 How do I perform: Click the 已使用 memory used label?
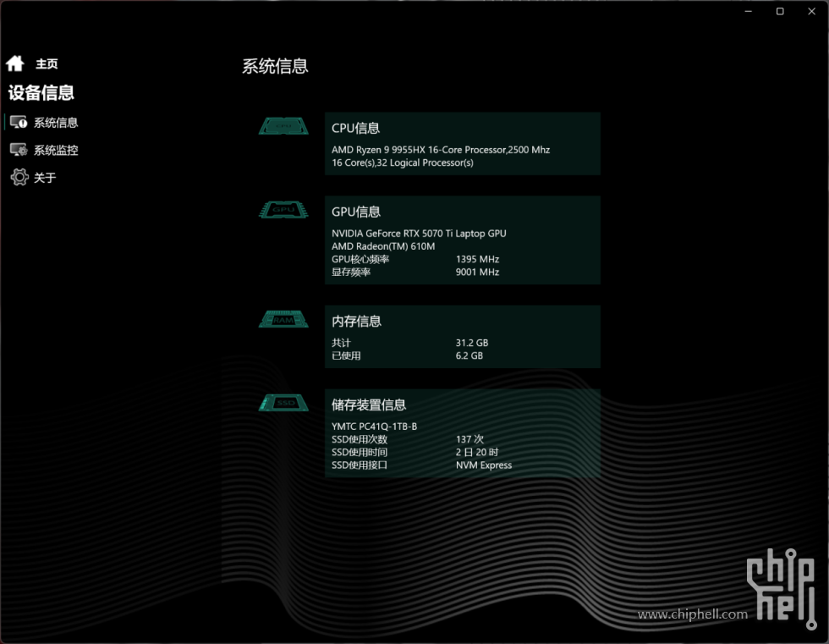(346, 355)
